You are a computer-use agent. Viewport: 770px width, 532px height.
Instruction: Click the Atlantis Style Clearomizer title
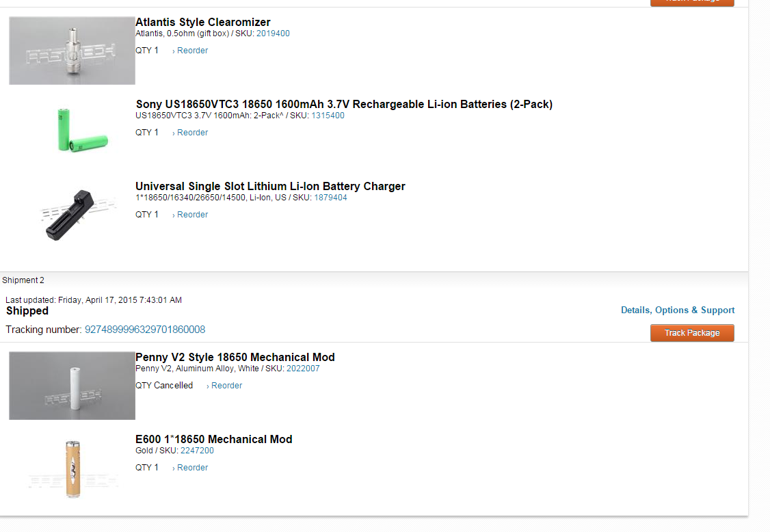(x=202, y=22)
